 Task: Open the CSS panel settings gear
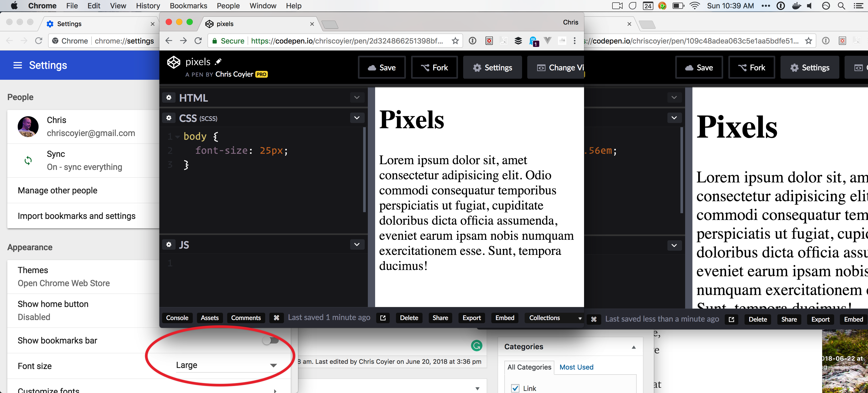(169, 118)
